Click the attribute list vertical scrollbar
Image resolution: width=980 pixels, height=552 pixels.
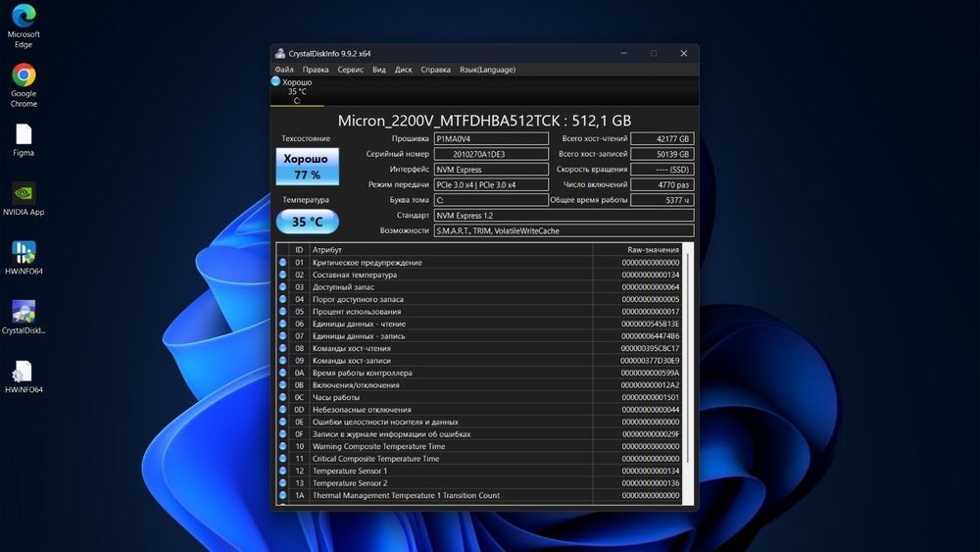click(x=688, y=374)
